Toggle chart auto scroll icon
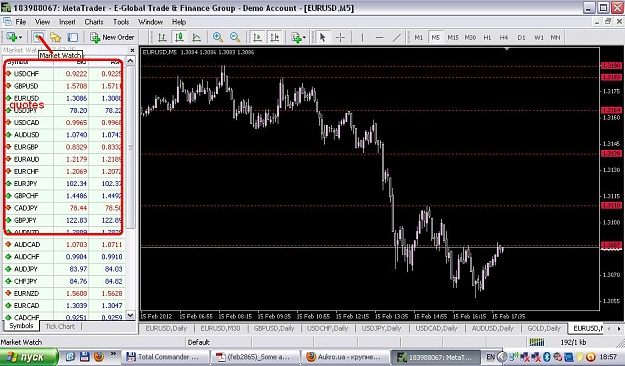 (x=257, y=37)
